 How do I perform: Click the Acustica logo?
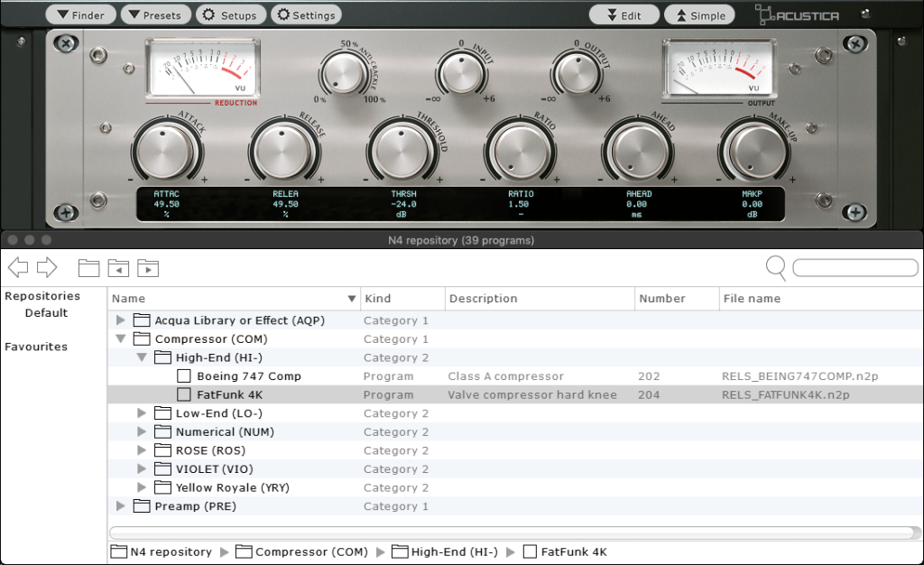(796, 14)
